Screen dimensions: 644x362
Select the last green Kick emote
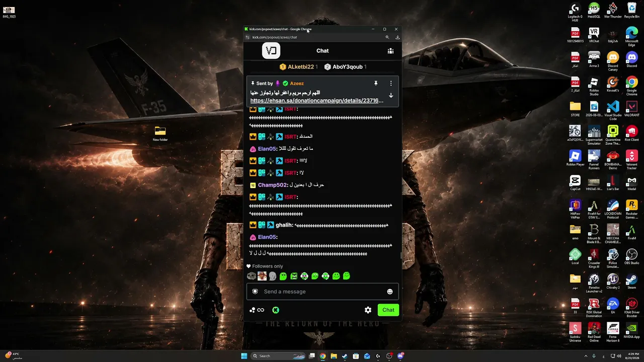click(347, 276)
